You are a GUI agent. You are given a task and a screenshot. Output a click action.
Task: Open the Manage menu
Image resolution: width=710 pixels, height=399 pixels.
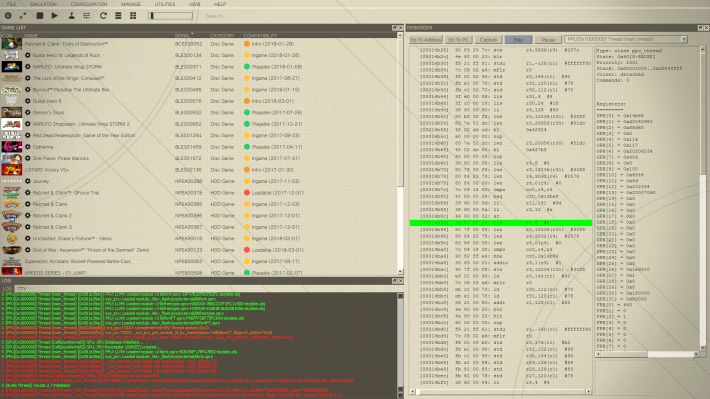pos(131,4)
